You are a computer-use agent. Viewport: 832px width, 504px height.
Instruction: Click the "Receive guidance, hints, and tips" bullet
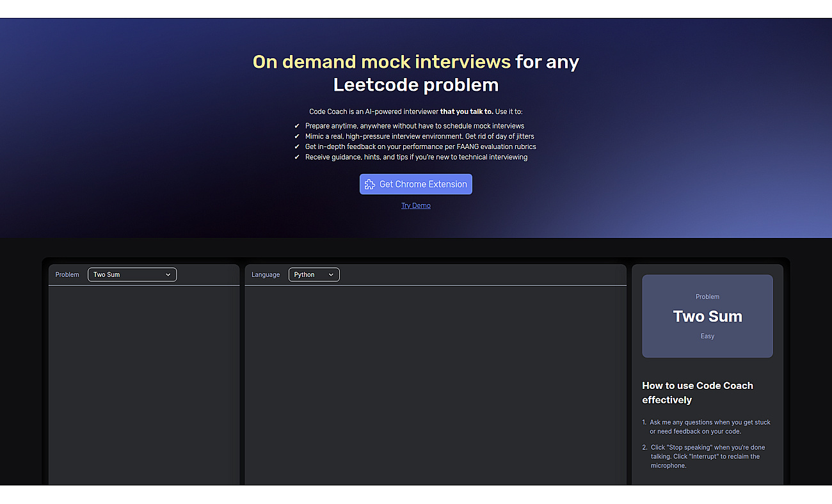coord(416,157)
